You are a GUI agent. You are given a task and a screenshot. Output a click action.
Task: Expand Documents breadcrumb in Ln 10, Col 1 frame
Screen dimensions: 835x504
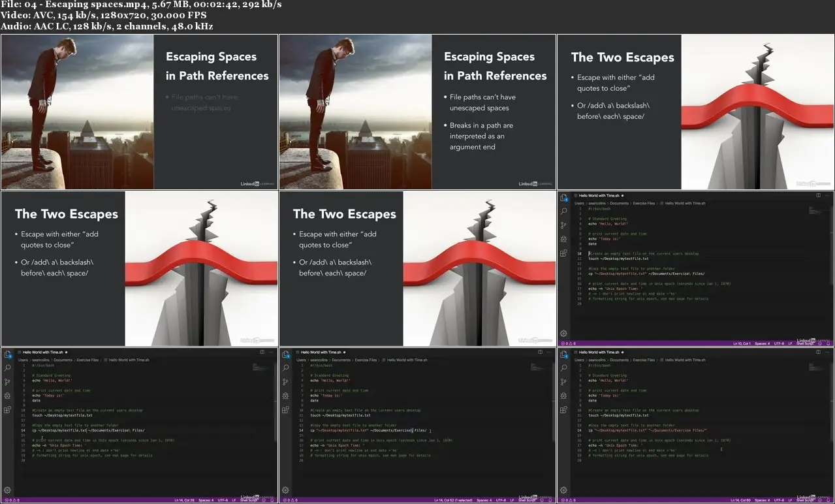click(619, 203)
